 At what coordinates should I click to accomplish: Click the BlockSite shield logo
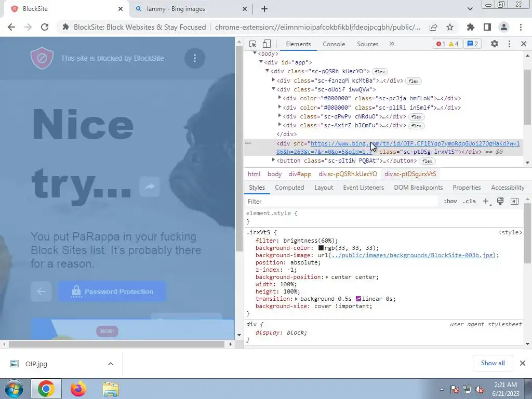click(42, 58)
